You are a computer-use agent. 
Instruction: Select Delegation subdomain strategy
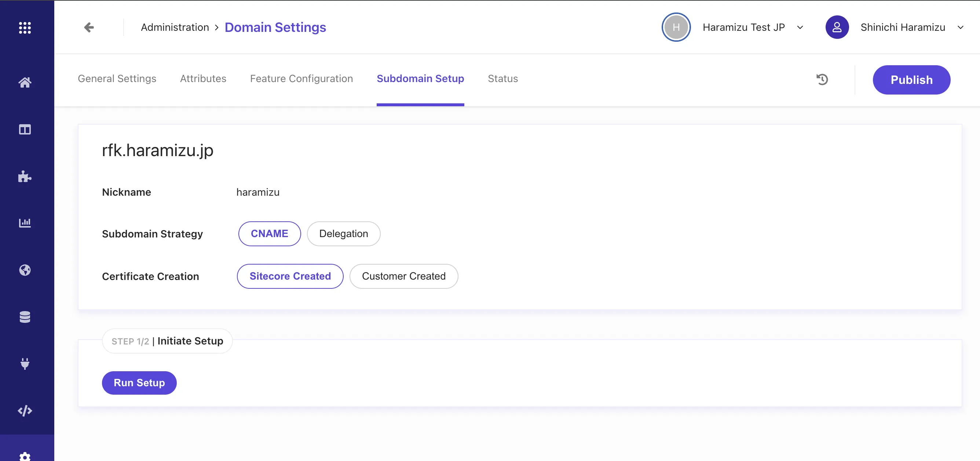coord(343,233)
